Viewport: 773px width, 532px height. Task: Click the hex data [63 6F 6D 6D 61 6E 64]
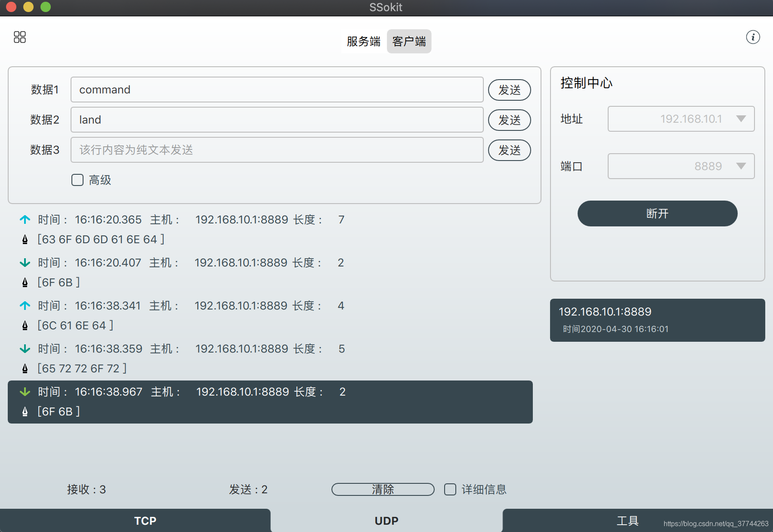click(x=101, y=239)
